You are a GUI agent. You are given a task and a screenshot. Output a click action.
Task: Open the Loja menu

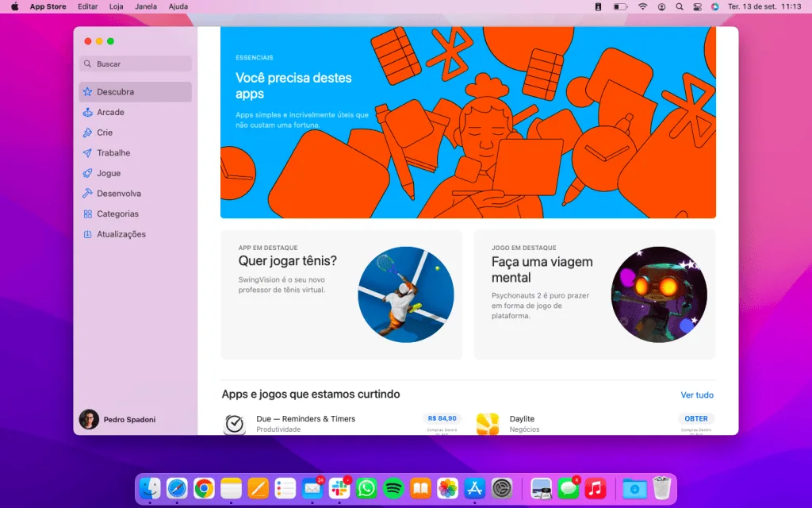(x=116, y=6)
